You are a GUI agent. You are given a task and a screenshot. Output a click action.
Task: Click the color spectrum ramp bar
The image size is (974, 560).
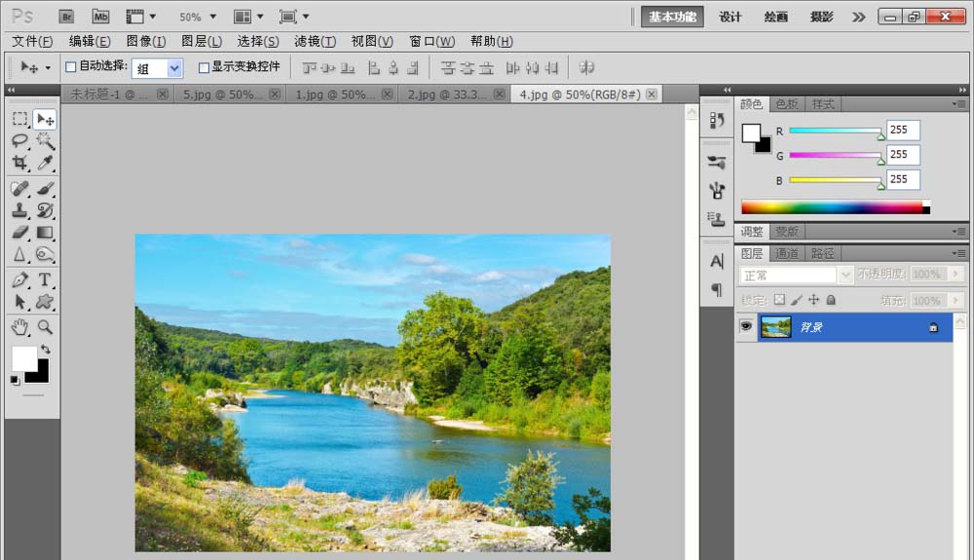pos(836,208)
